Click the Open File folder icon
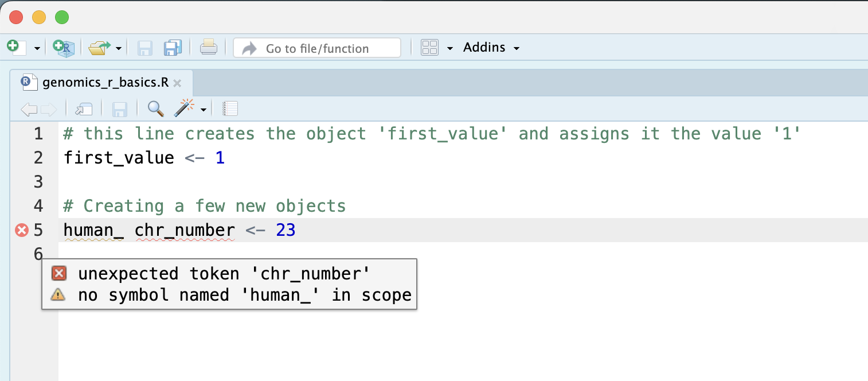The height and width of the screenshot is (381, 868). coord(99,48)
